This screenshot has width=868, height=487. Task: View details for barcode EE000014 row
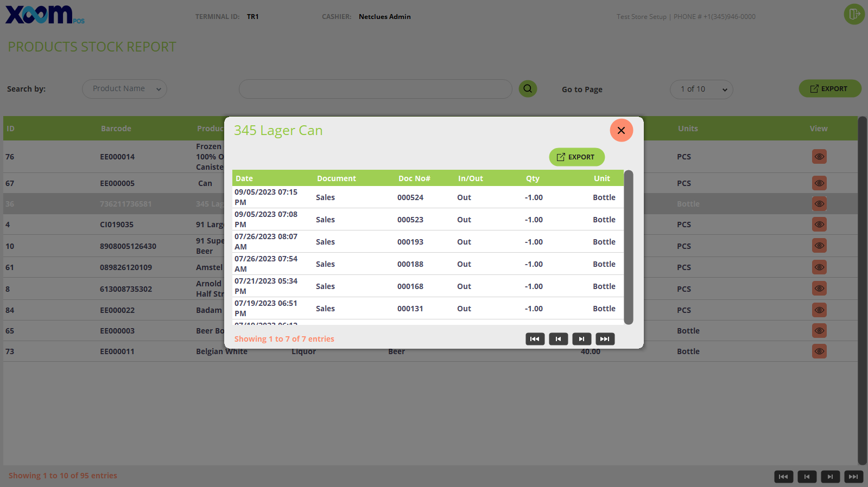tap(819, 157)
